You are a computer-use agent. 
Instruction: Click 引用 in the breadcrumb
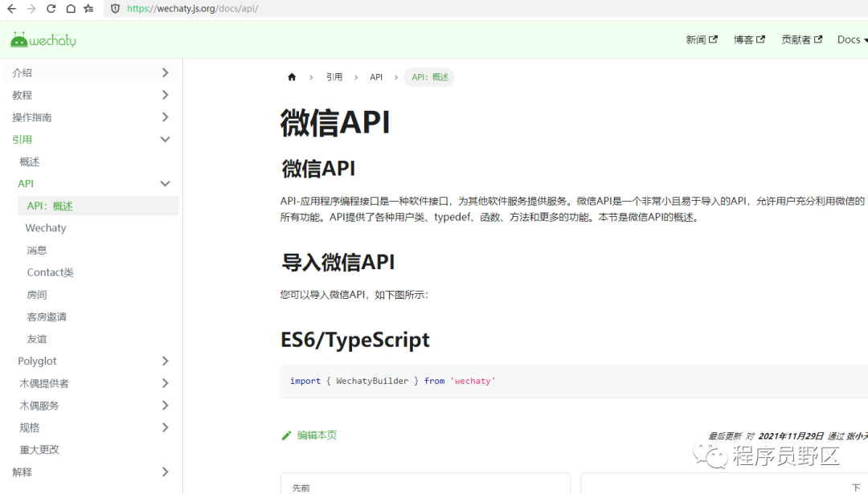(x=334, y=77)
